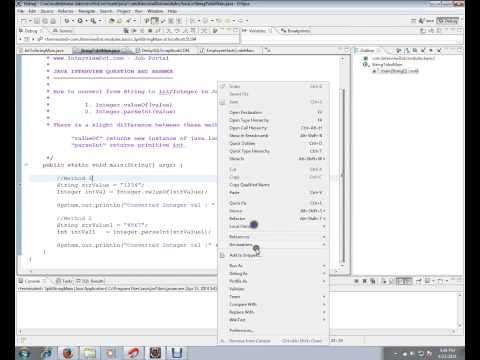Click the New file toolbar icon
Screen dimensions: 480x360
tap(24, 21)
